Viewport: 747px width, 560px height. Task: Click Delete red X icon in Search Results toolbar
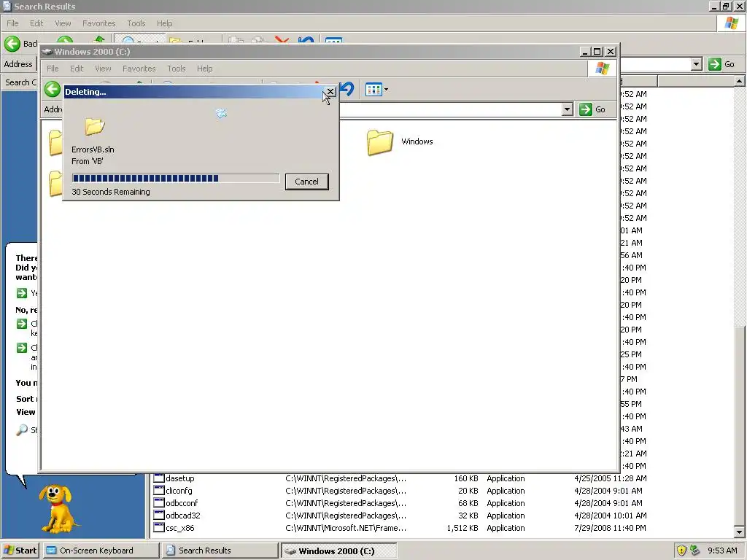(282, 40)
